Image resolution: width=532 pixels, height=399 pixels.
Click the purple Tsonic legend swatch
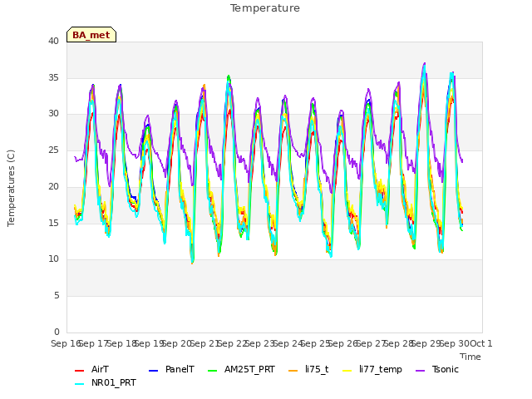click(x=420, y=371)
